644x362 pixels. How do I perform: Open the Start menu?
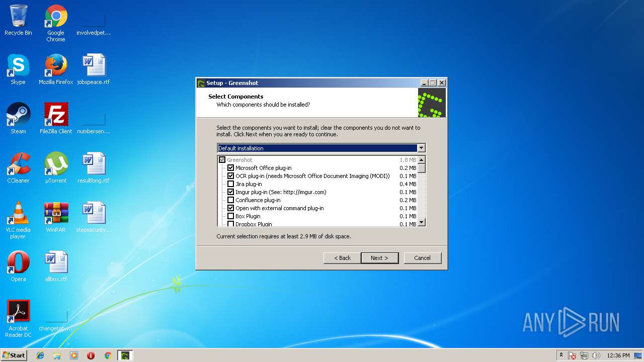14,355
